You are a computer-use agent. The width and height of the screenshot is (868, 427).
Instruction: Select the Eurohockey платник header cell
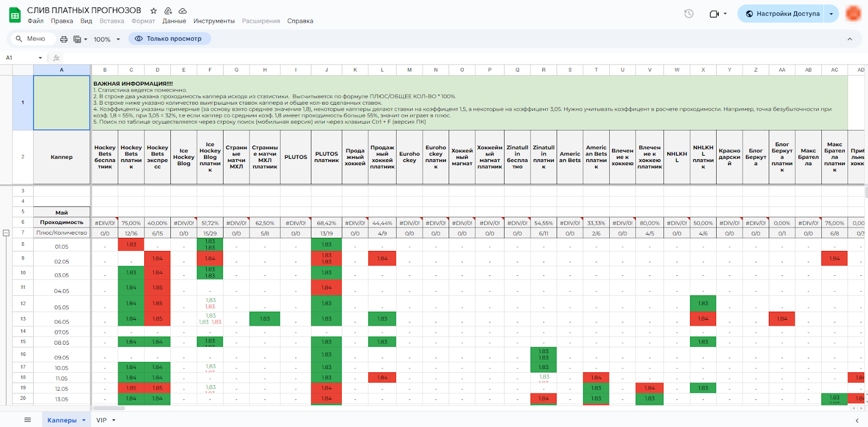click(x=436, y=157)
